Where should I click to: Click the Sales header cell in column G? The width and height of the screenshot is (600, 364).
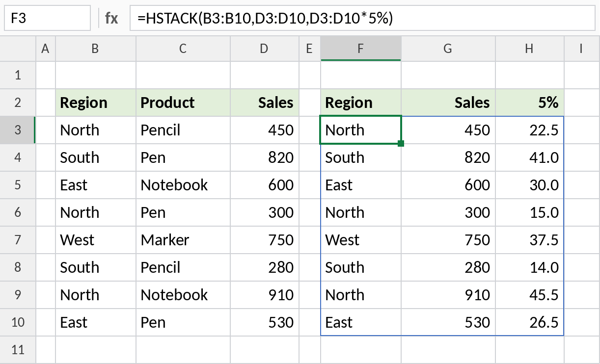tap(448, 103)
